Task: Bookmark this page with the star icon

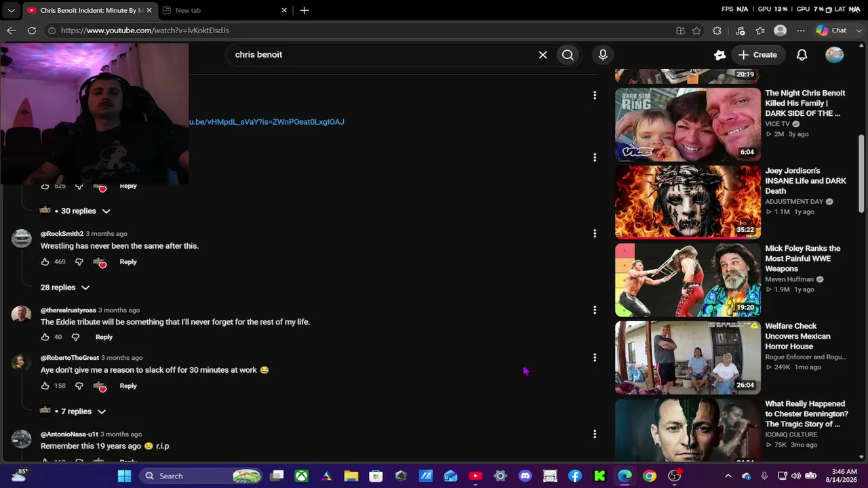Action: (x=696, y=30)
